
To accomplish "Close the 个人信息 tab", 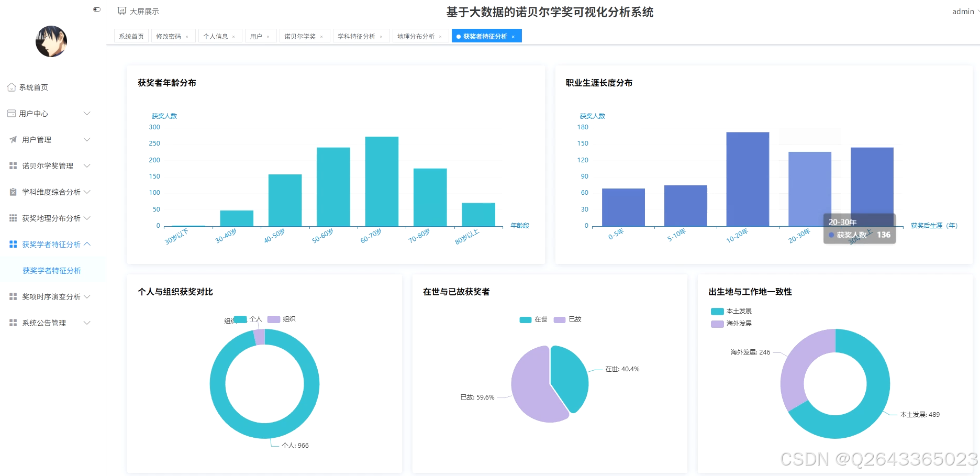I will point(233,37).
